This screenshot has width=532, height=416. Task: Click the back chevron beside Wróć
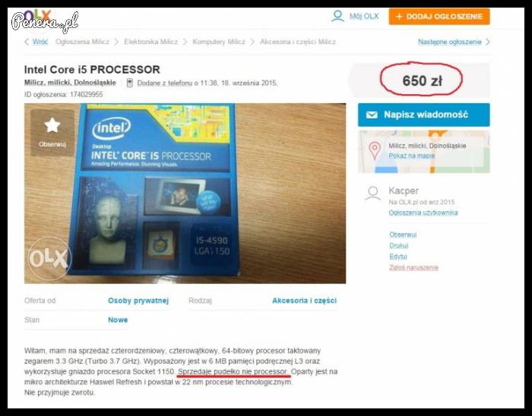pos(27,42)
